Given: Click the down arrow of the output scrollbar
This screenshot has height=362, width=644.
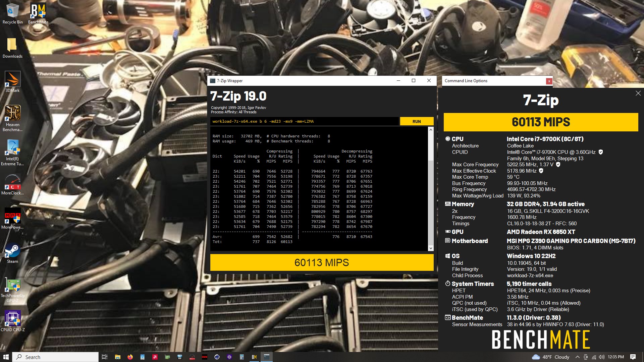Looking at the screenshot, I should (431, 248).
